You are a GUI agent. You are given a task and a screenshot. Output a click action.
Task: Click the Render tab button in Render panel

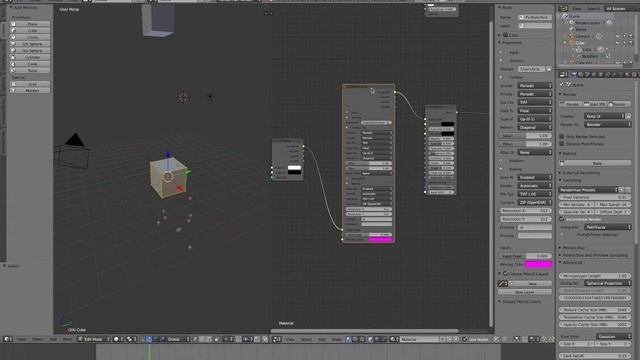click(x=570, y=104)
